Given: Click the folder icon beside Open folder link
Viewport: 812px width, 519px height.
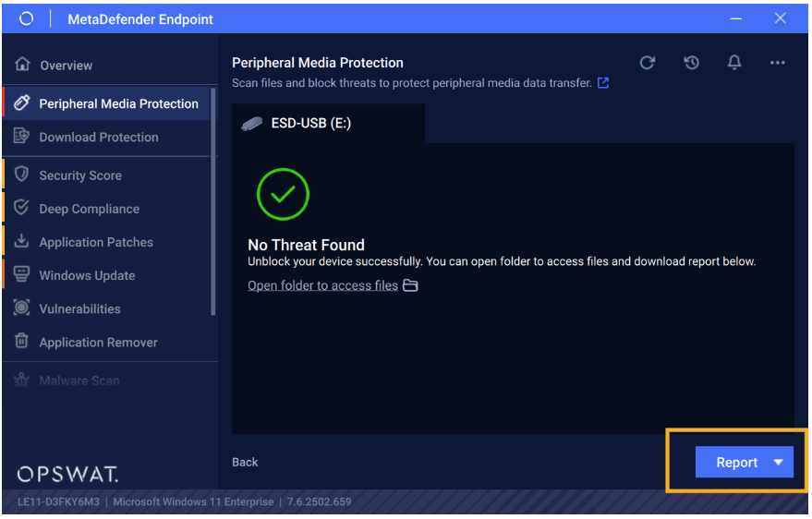Looking at the screenshot, I should pyautogui.click(x=409, y=285).
